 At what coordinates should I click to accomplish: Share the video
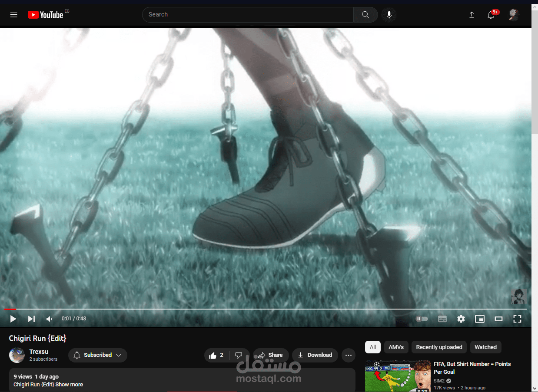point(271,355)
